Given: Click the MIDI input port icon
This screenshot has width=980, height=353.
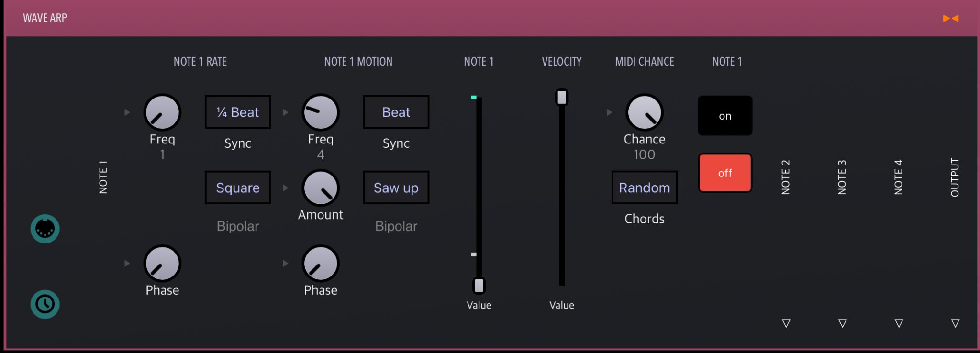Looking at the screenshot, I should pyautogui.click(x=45, y=229).
